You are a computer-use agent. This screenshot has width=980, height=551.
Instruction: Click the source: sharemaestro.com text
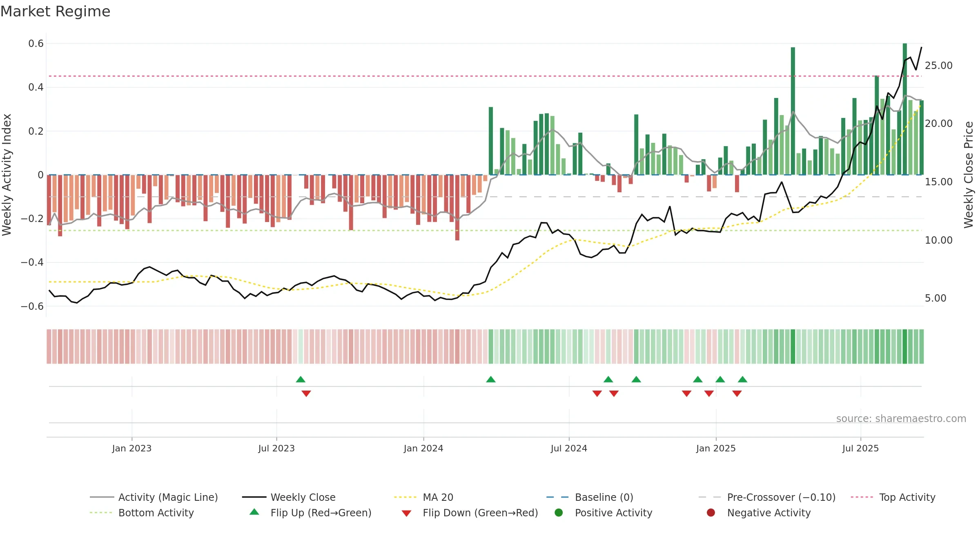click(901, 418)
